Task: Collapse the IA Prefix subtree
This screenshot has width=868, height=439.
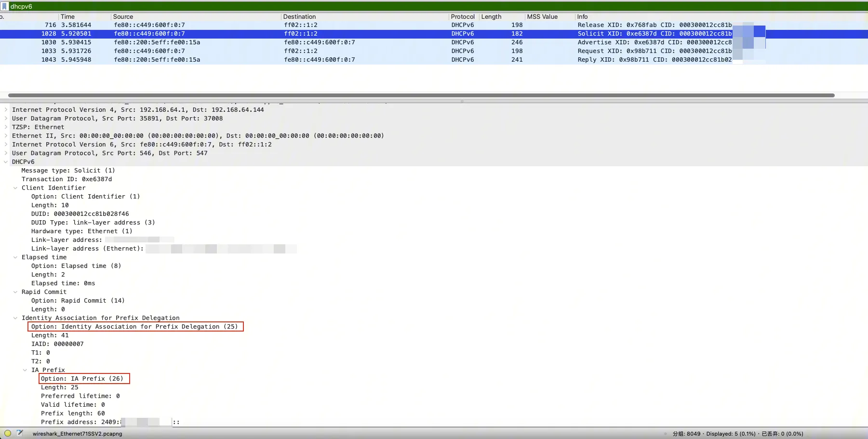Action: click(25, 370)
